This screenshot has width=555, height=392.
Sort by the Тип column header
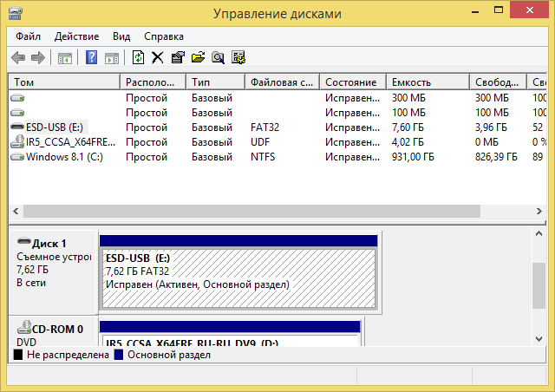click(216, 82)
